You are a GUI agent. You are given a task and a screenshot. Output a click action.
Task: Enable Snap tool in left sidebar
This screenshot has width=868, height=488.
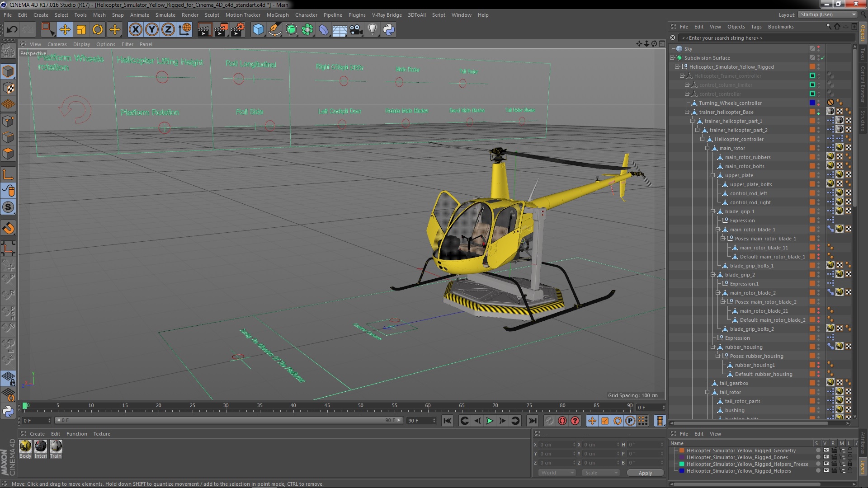pyautogui.click(x=8, y=207)
